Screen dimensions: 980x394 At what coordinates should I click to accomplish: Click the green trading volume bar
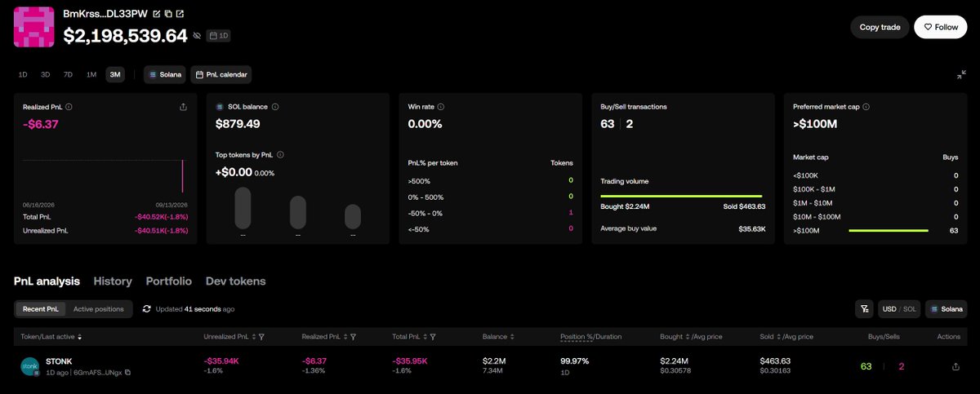[681, 196]
